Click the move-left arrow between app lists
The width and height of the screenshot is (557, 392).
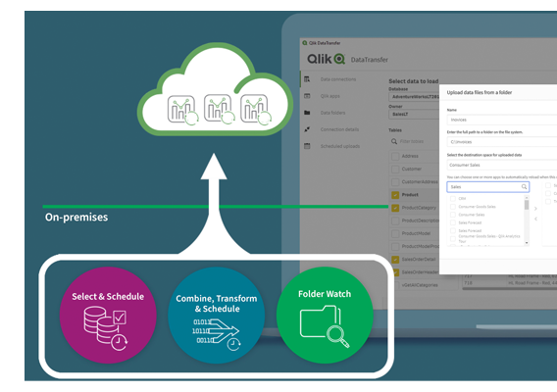[535, 219]
